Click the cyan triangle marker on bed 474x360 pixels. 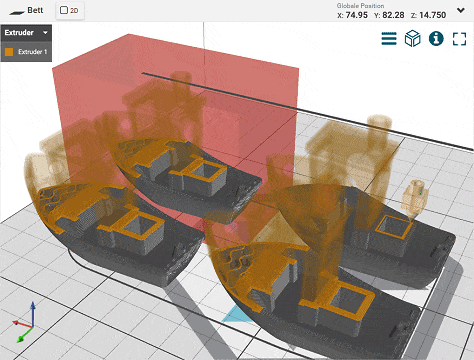(237, 315)
